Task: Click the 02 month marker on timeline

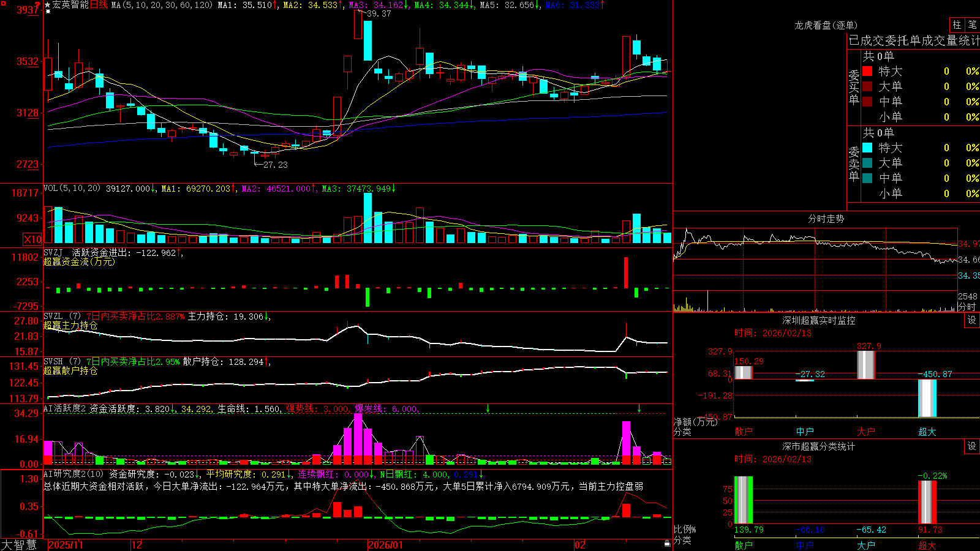Action: [580, 545]
